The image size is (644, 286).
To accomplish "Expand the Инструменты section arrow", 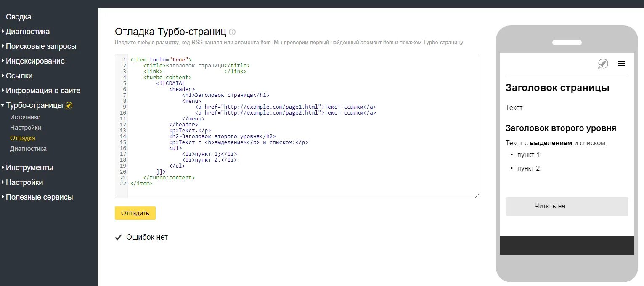I will (3, 168).
